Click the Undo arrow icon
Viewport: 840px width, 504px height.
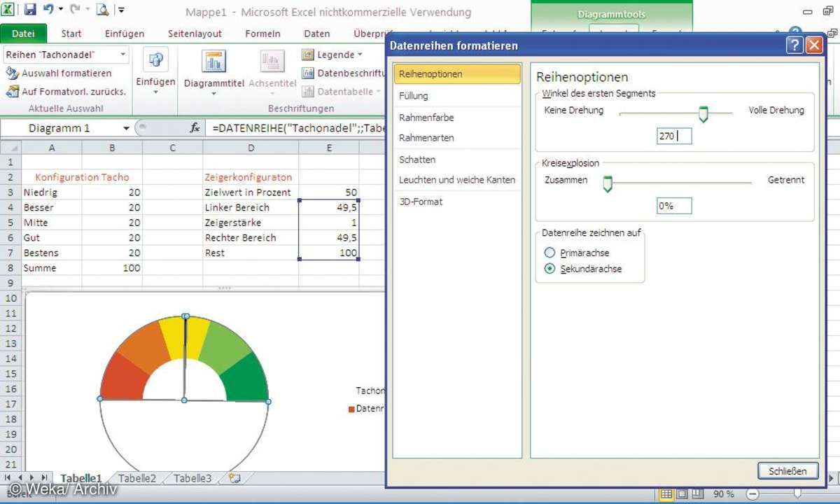coord(49,10)
